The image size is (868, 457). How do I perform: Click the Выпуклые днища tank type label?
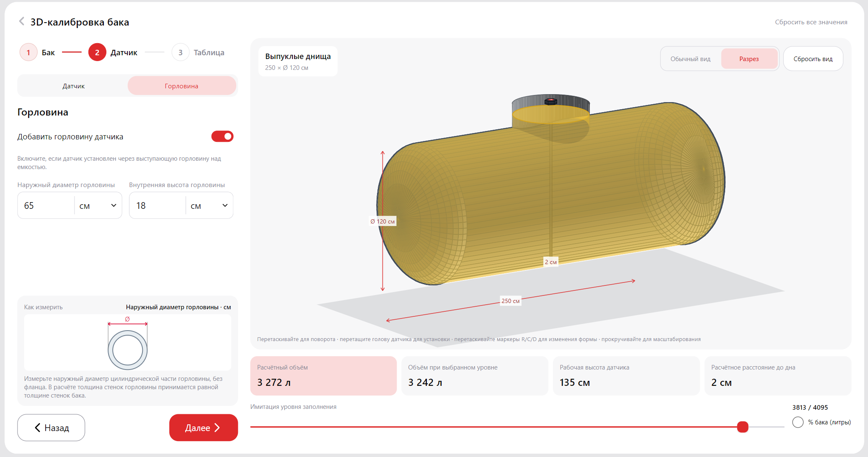point(298,56)
